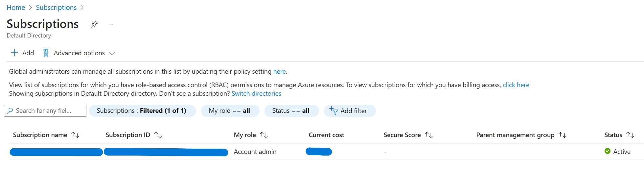Click the Add filter funnel icon
644x171 pixels.
tap(334, 111)
